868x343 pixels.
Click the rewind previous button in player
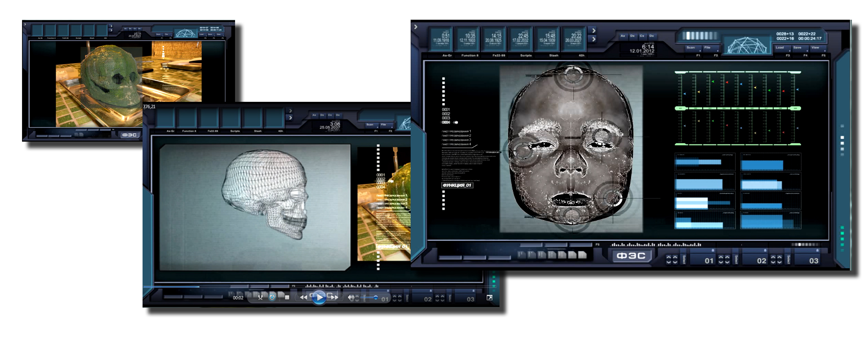click(x=304, y=298)
